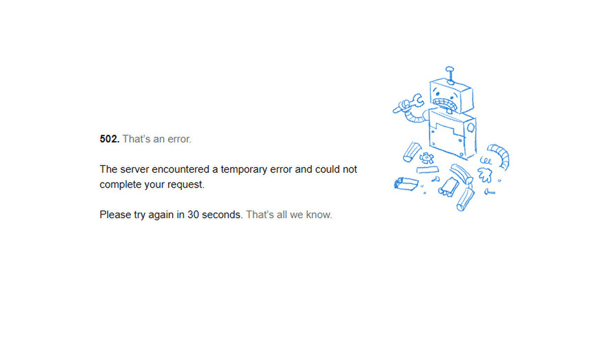Screen dimensions: 590x364
Task: Click the small gear on the ground
Action: pyautogui.click(x=426, y=158)
